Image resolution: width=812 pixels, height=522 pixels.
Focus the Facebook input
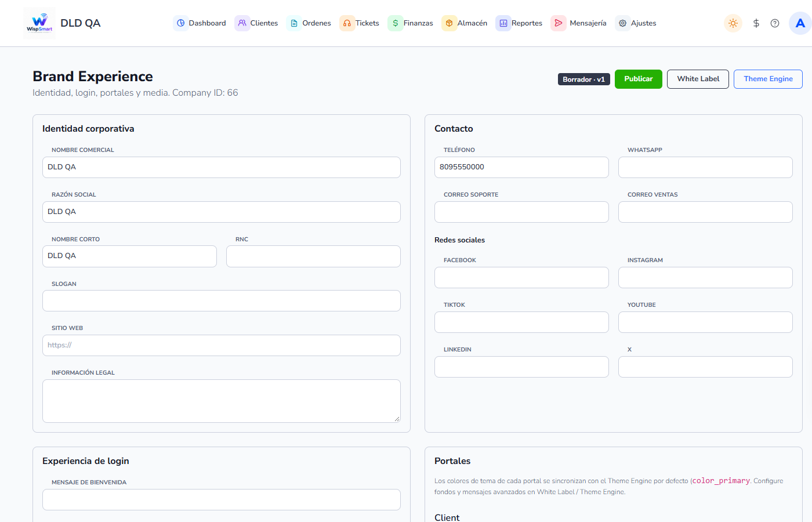521,277
